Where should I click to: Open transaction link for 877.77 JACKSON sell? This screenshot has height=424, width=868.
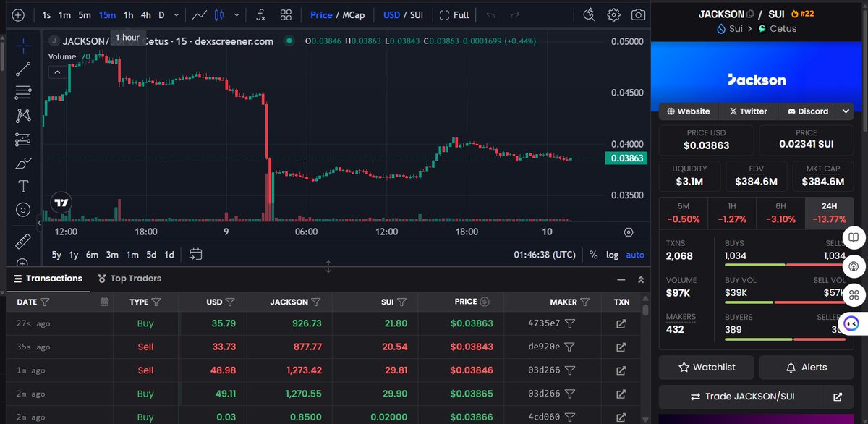[x=621, y=347]
